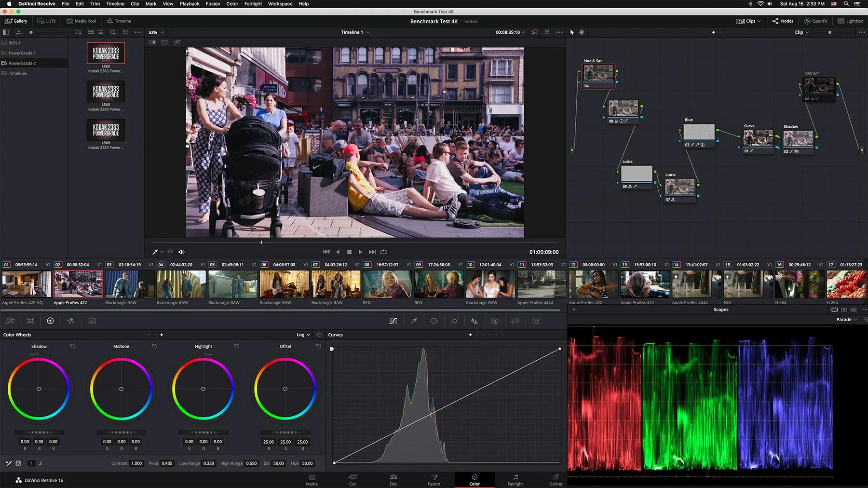The image size is (868, 488).
Task: Reset the Midtone color wheel
Action: (x=154, y=346)
